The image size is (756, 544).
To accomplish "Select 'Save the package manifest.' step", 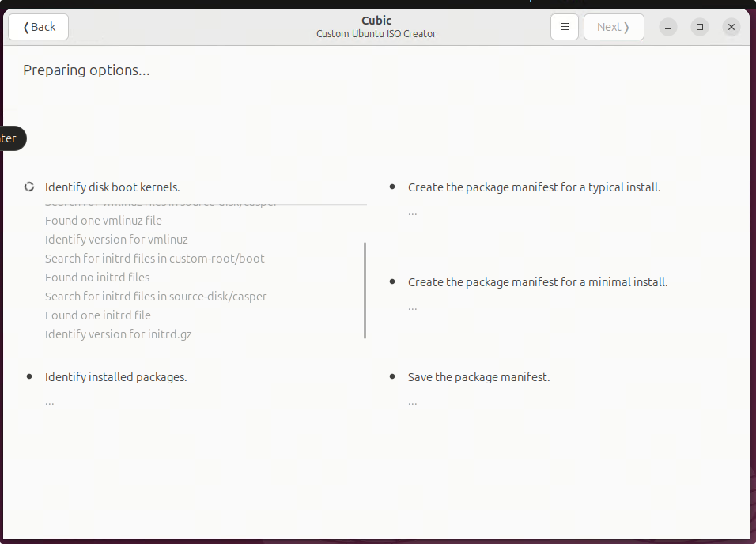I will tap(478, 377).
